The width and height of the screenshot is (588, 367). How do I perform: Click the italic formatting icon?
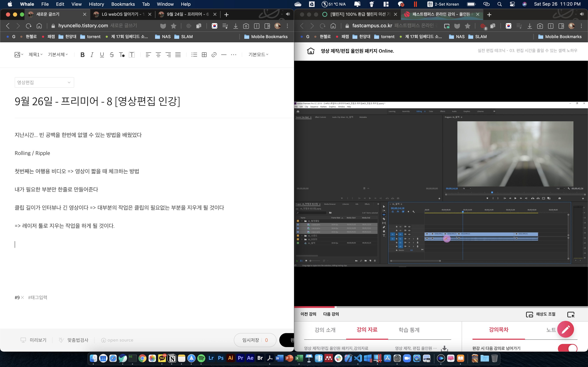point(92,55)
